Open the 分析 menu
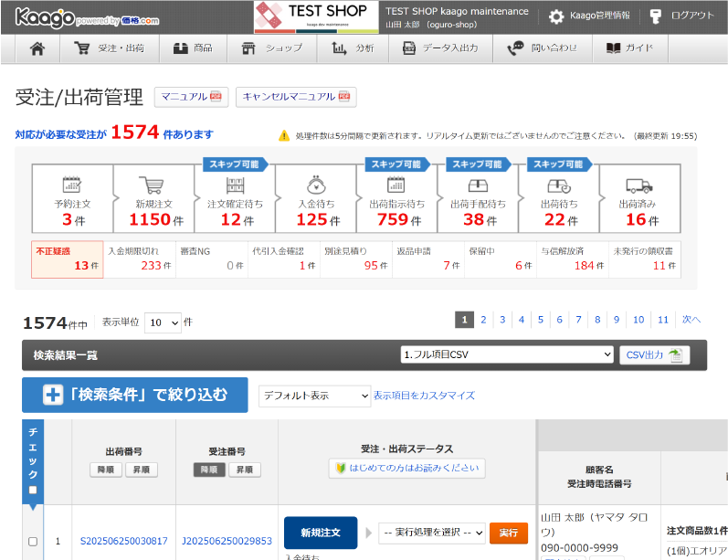 pos(353,48)
